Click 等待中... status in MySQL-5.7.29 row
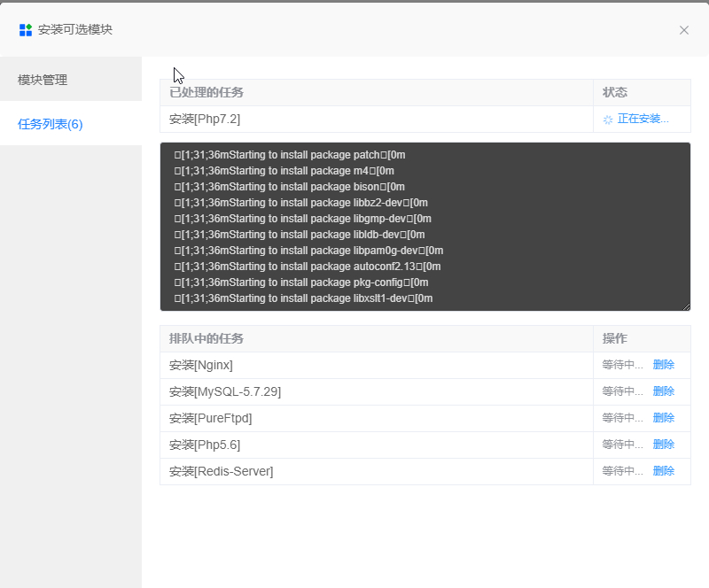Image resolution: width=709 pixels, height=588 pixels. (x=622, y=391)
